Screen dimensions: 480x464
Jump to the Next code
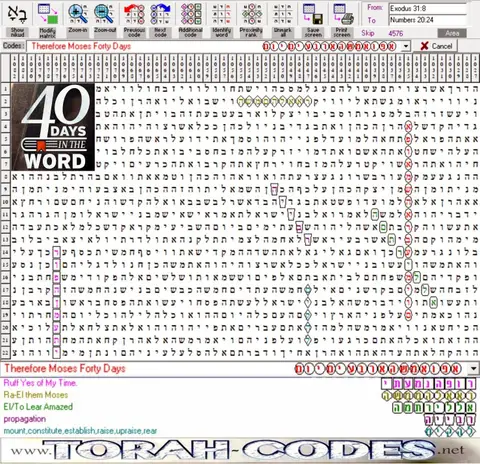[160, 14]
